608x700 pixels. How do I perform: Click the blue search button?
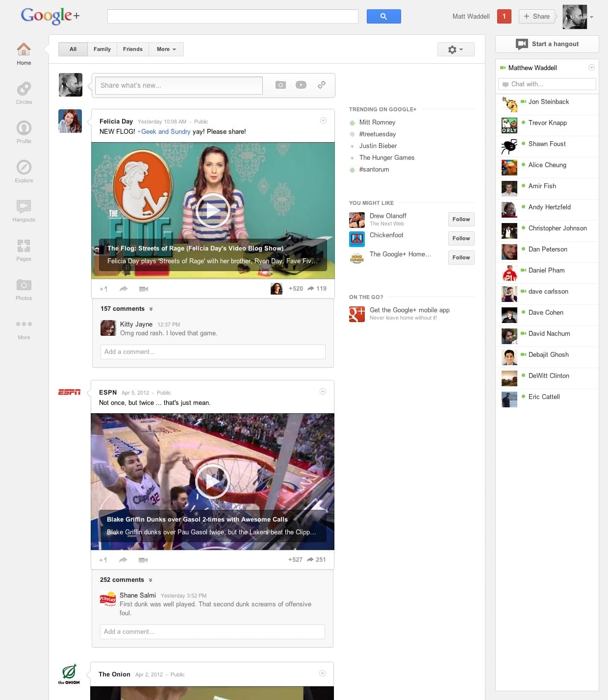click(x=383, y=16)
